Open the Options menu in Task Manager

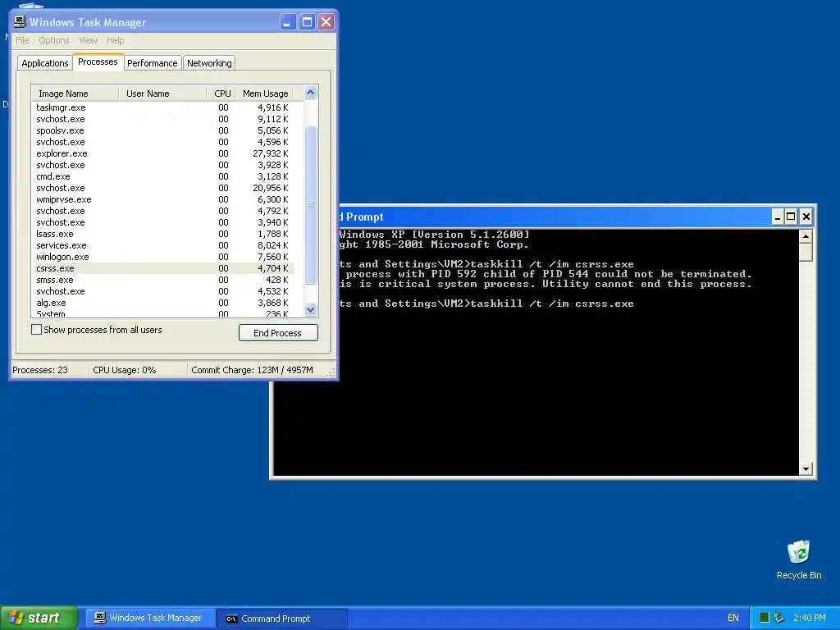click(53, 40)
